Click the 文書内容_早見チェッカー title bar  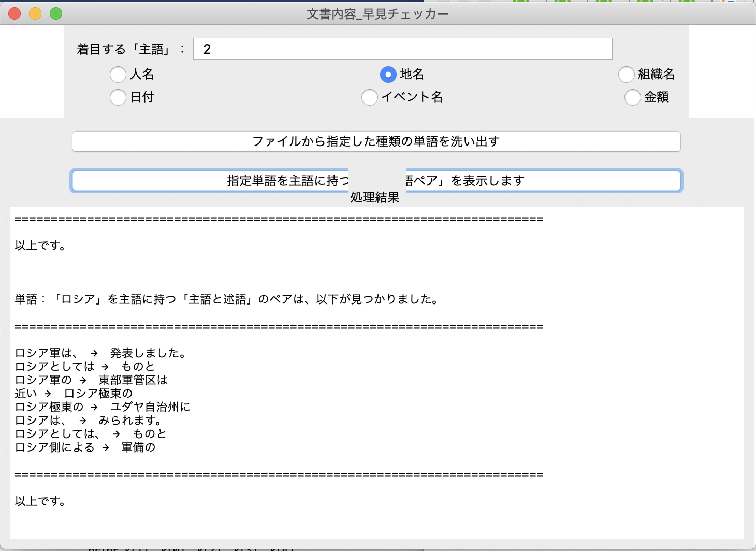(x=377, y=13)
